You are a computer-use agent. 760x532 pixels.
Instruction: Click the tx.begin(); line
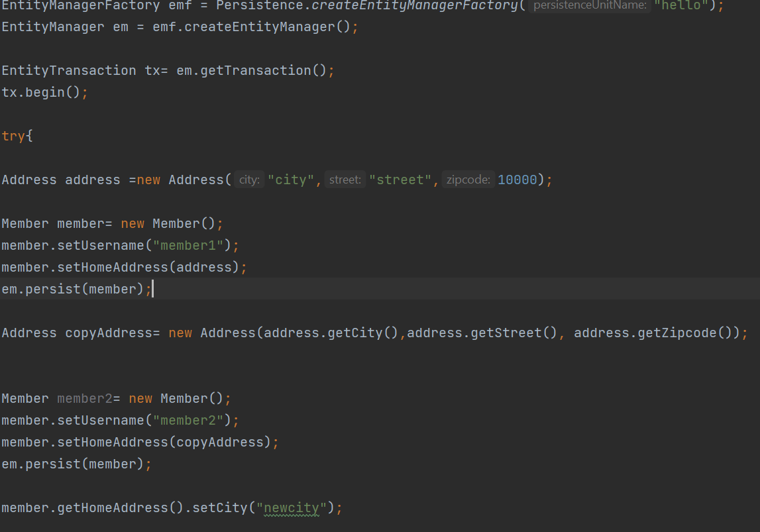coord(44,93)
